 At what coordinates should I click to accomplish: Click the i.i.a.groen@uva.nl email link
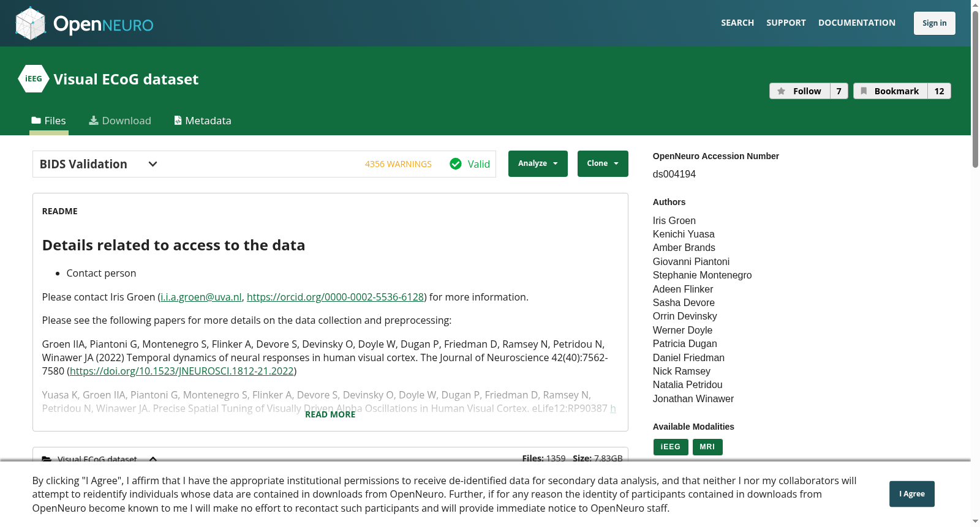[x=201, y=297]
